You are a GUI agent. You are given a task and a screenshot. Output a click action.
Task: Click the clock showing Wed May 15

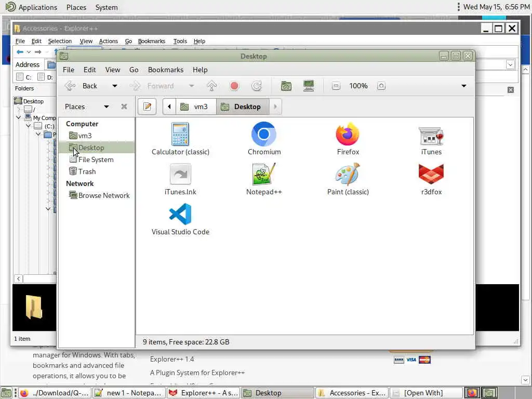(496, 7)
